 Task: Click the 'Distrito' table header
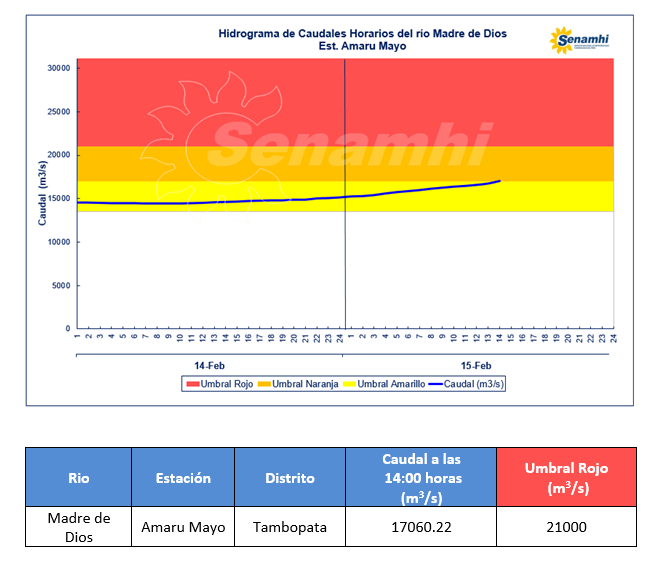coord(290,478)
